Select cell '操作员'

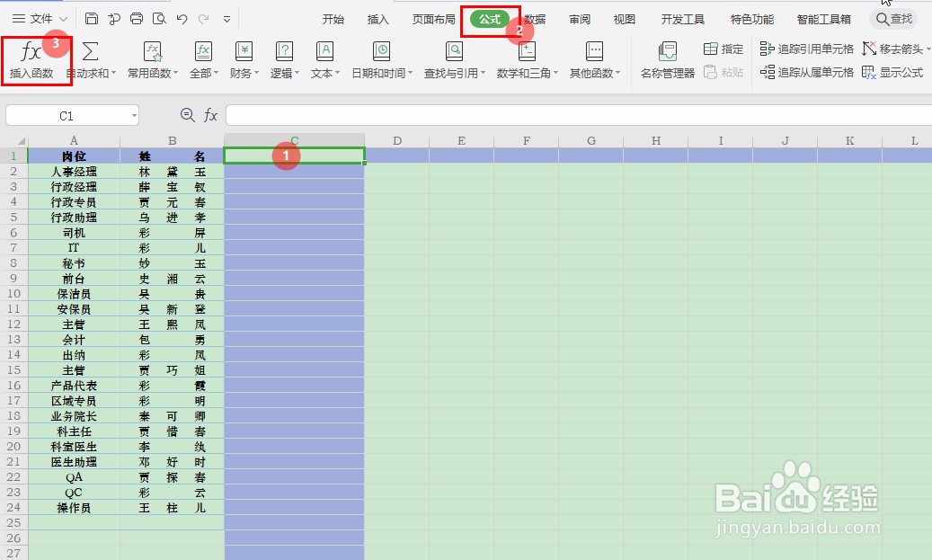coord(74,508)
